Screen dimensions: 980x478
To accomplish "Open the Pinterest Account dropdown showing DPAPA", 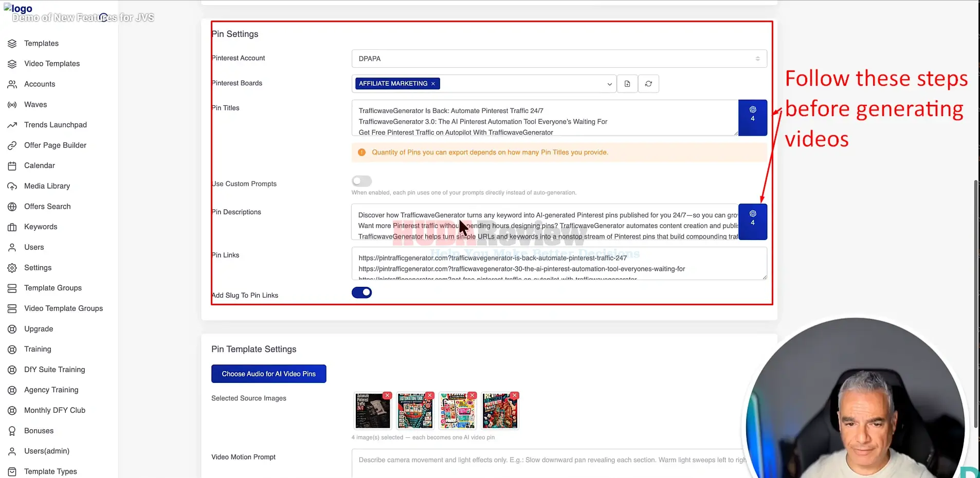I will tap(559, 59).
